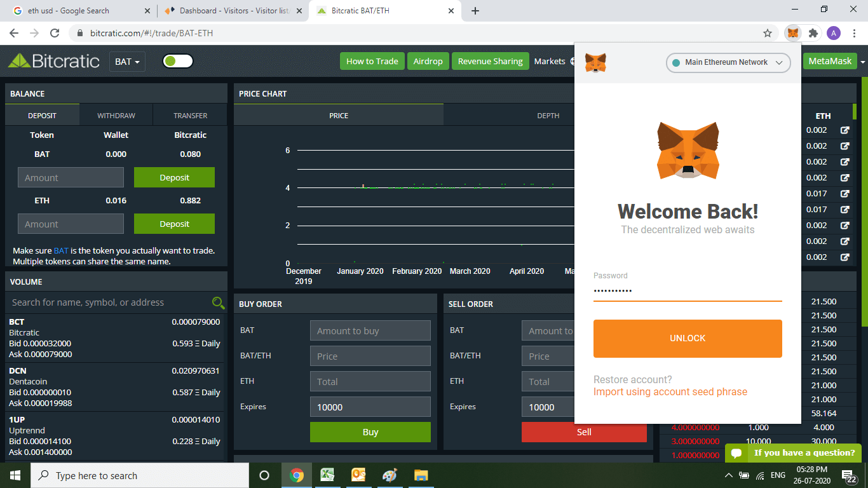Viewport: 868px width, 488px height.
Task: Switch to Chrome on the taskbar
Action: click(297, 475)
